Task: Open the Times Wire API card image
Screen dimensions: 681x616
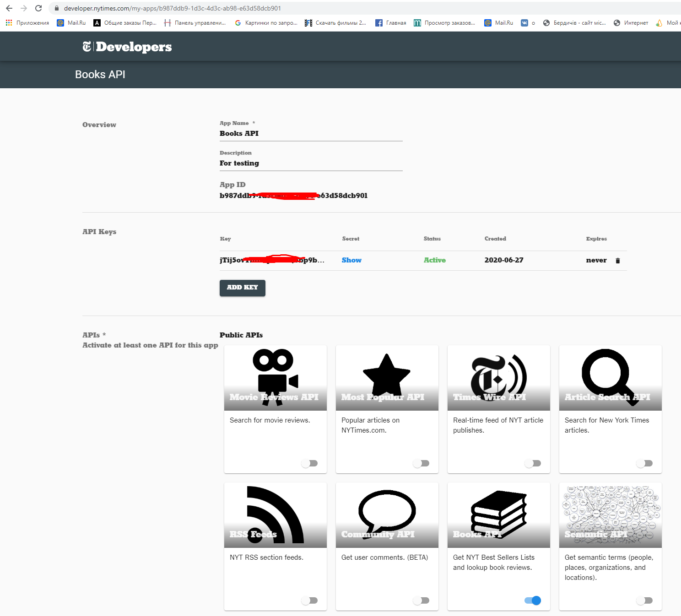Action: pos(499,378)
